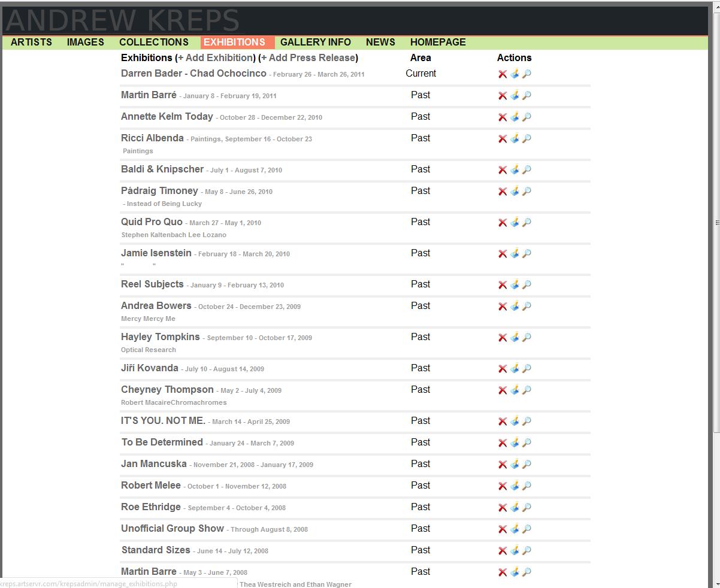Screen dimensions: 720x588
Task: View the Pádraig Timoney exhibition with magnifier
Action: pyautogui.click(x=527, y=192)
